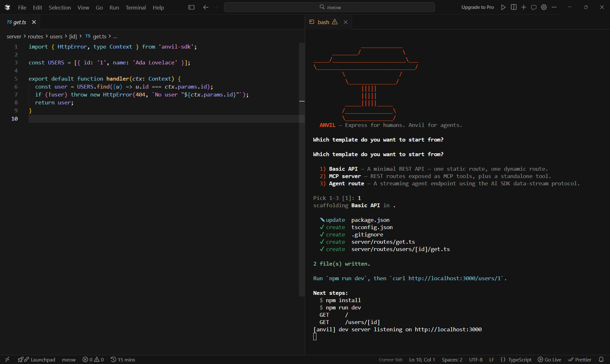Click the remote connection status icon
610x364 pixels.
7,359
